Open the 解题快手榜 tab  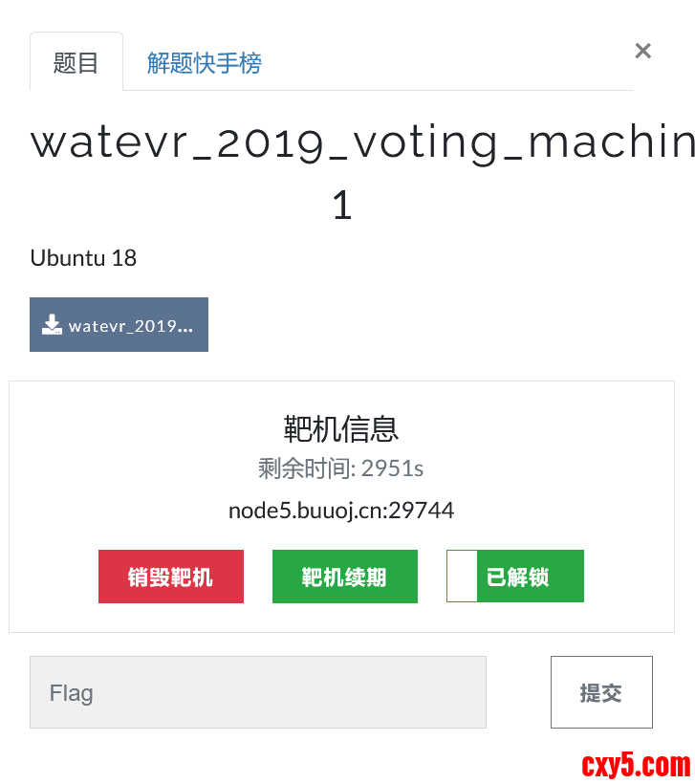tap(204, 63)
